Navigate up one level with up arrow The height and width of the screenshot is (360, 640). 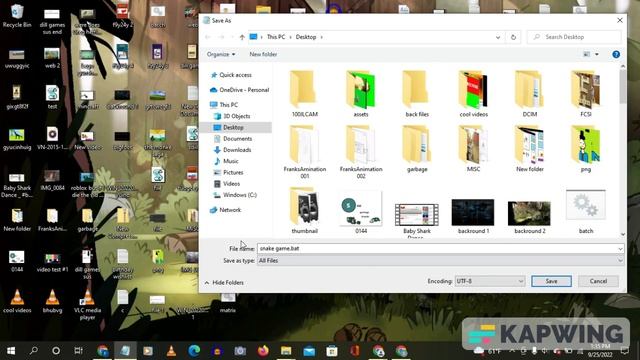point(242,37)
